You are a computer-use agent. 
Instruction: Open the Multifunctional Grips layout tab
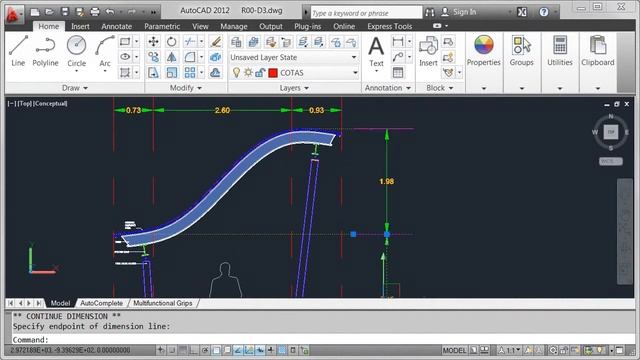point(162,303)
